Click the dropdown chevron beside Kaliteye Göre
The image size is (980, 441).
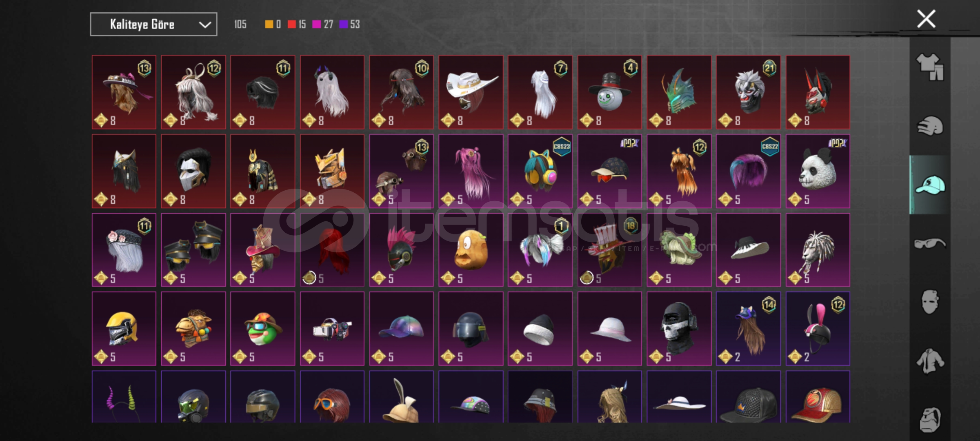click(x=204, y=25)
